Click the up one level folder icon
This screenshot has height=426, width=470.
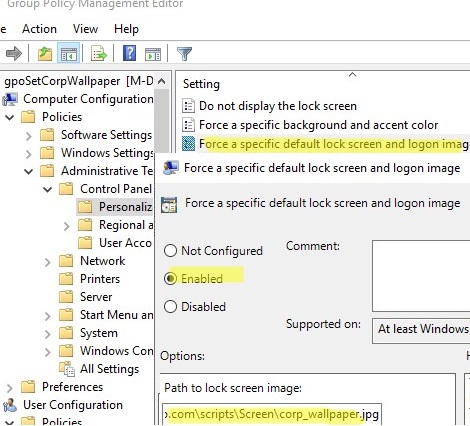[x=45, y=53]
